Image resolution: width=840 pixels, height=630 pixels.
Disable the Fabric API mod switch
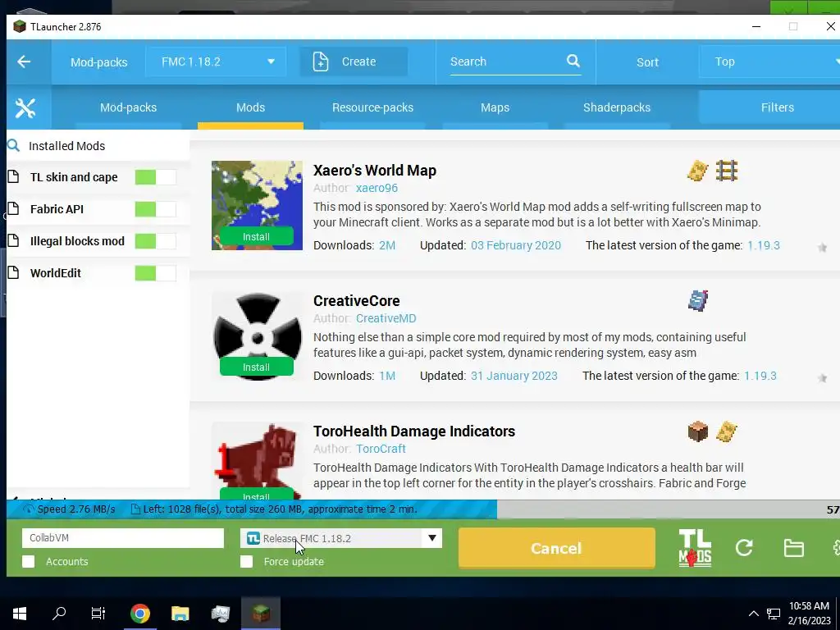tap(155, 209)
